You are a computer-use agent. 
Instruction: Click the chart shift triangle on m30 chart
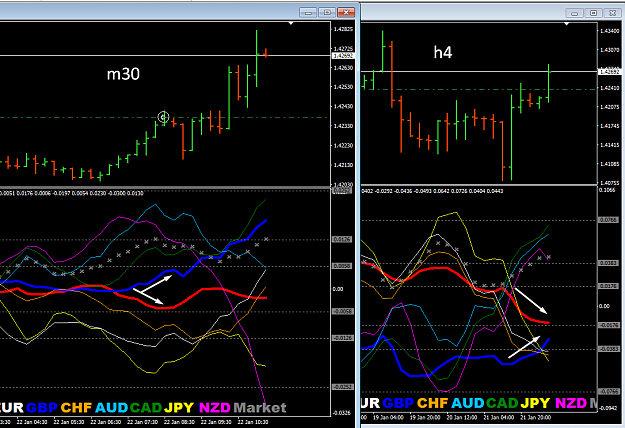click(x=291, y=24)
